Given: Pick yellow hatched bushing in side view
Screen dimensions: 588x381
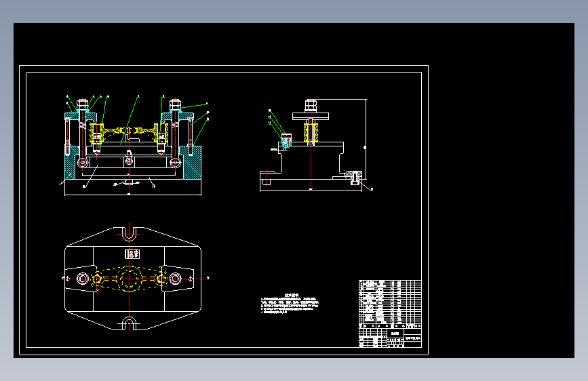Looking at the screenshot, I should pos(311,133).
